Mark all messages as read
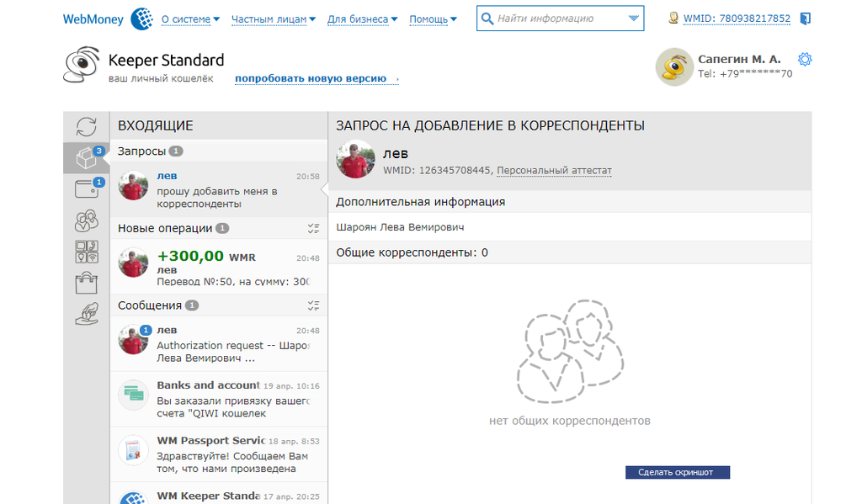 click(x=314, y=305)
